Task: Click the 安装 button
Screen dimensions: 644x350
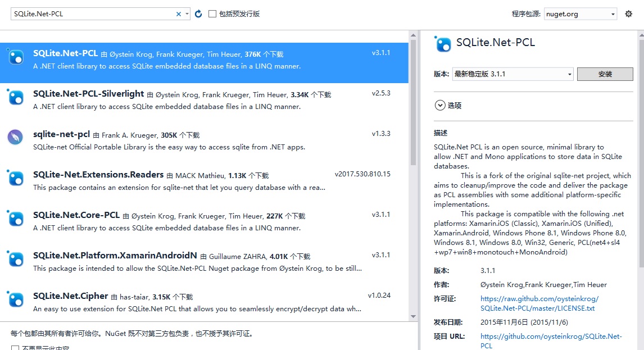Action: (x=605, y=74)
